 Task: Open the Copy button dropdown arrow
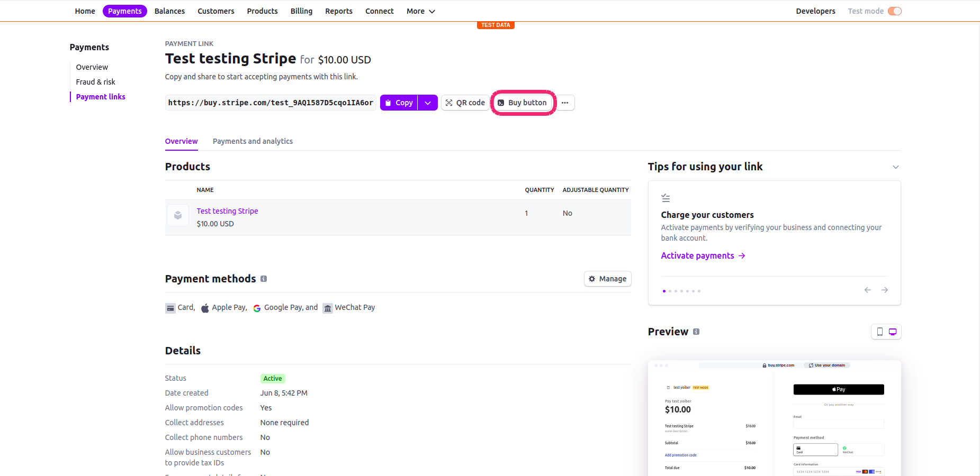428,103
